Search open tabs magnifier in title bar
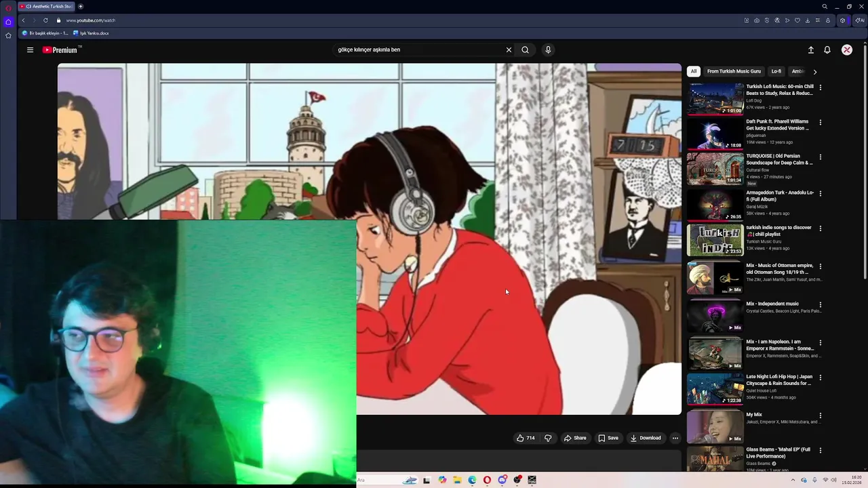Screen dimensions: 868x488 [825, 6]
